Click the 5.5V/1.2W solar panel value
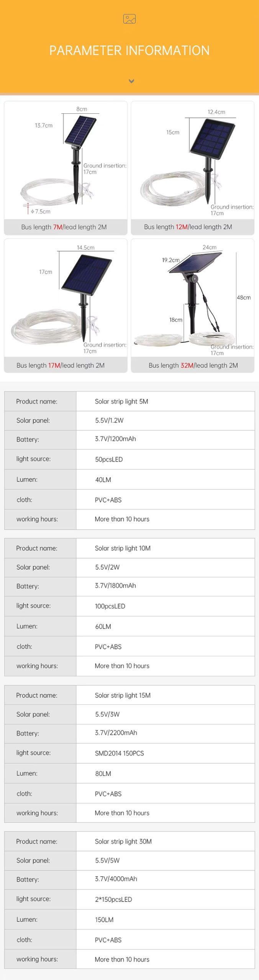The image size is (259, 980). [109, 420]
